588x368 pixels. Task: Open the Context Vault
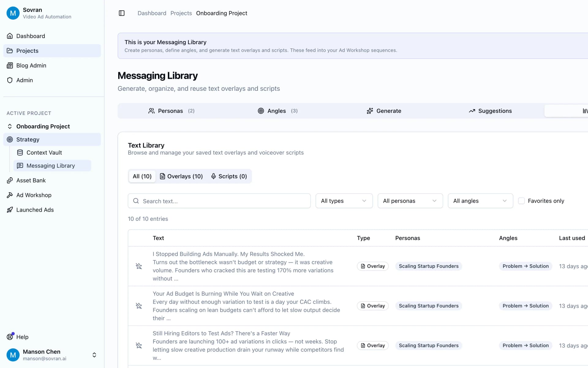coord(45,152)
